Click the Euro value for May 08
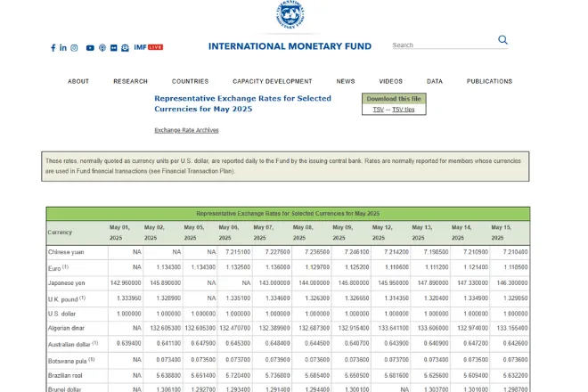 tap(317, 267)
